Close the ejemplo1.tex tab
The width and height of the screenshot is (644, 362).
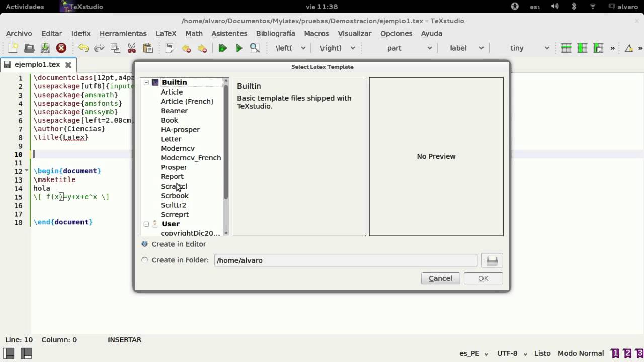pos(68,65)
